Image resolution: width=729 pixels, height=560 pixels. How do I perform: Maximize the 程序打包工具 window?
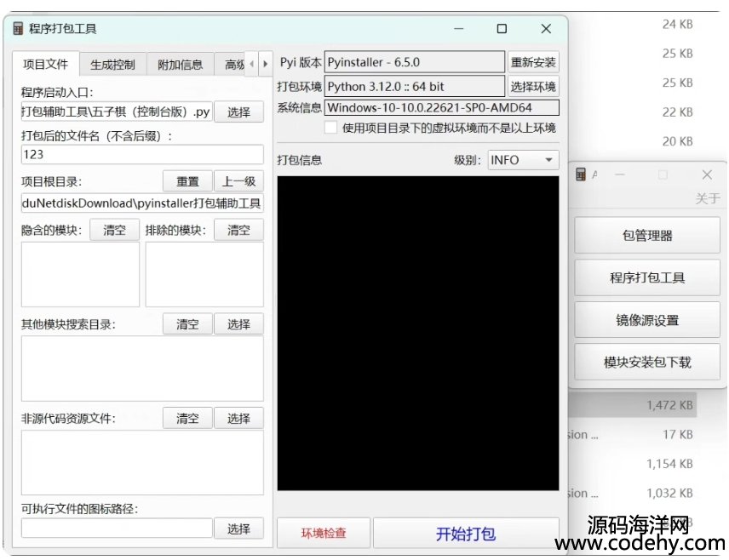click(502, 29)
